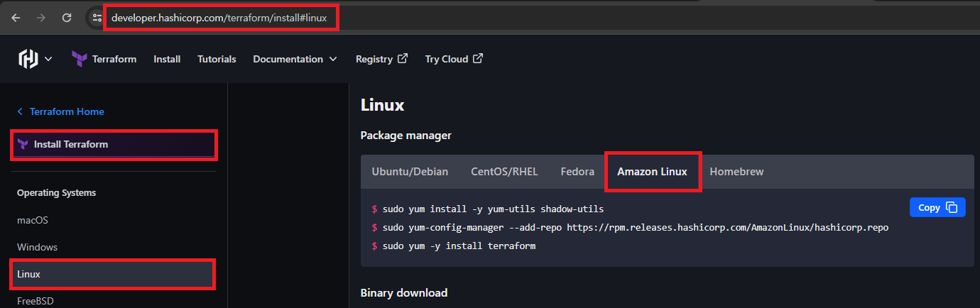Expand the Documentation dropdown

coord(295,59)
